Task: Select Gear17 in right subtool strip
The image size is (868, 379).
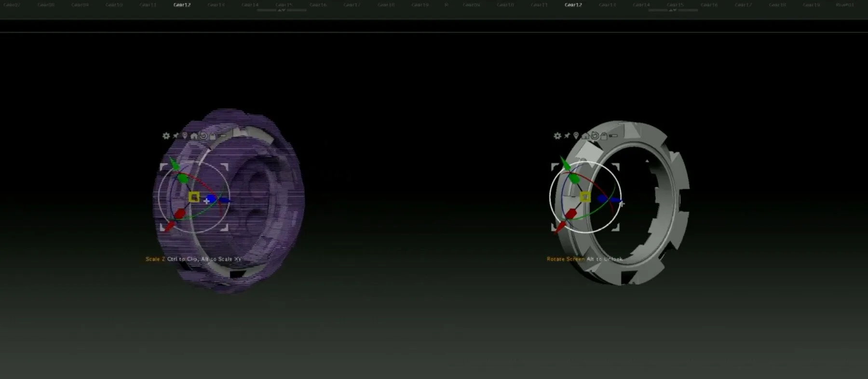Action: pos(744,5)
